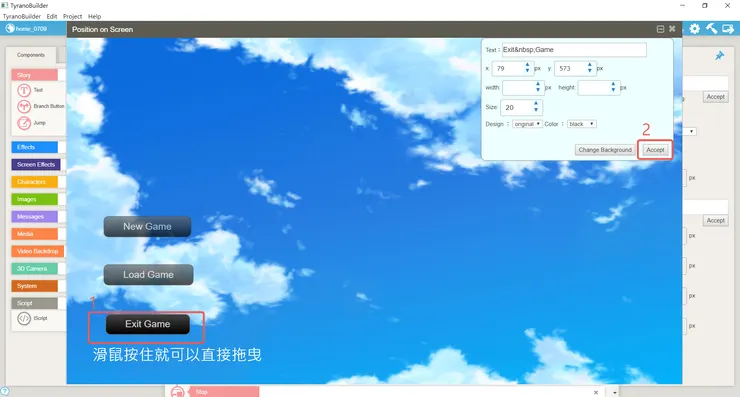Click Accept in the position dialog
Screen dimensions: 740x397
click(655, 150)
